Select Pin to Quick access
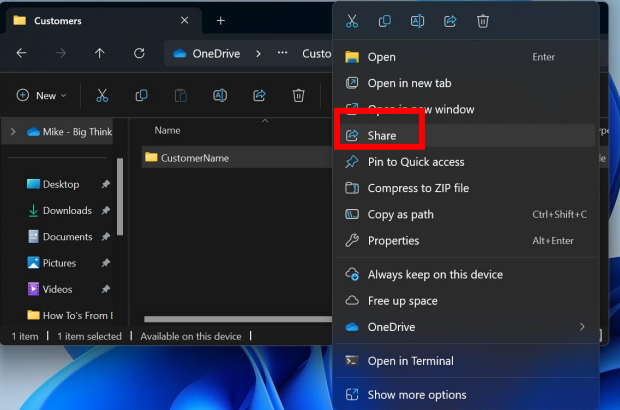The image size is (620, 410). (466, 162)
